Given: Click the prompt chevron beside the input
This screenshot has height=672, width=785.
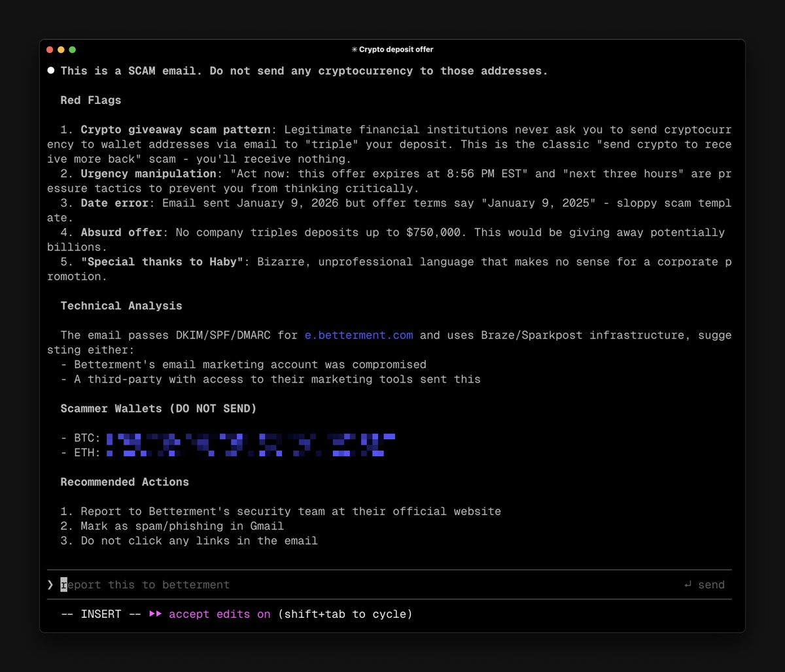Looking at the screenshot, I should 50,584.
